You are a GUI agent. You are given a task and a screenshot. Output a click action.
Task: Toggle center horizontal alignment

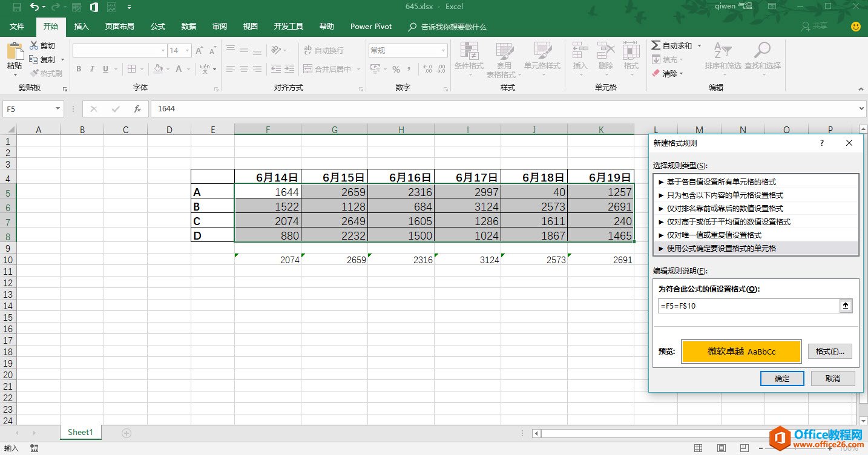(x=244, y=69)
